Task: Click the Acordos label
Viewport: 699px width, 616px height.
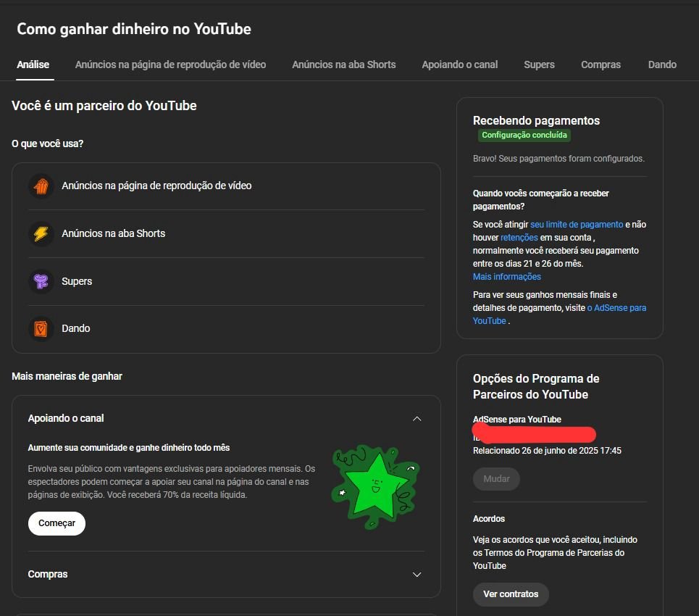Action: tap(489, 519)
